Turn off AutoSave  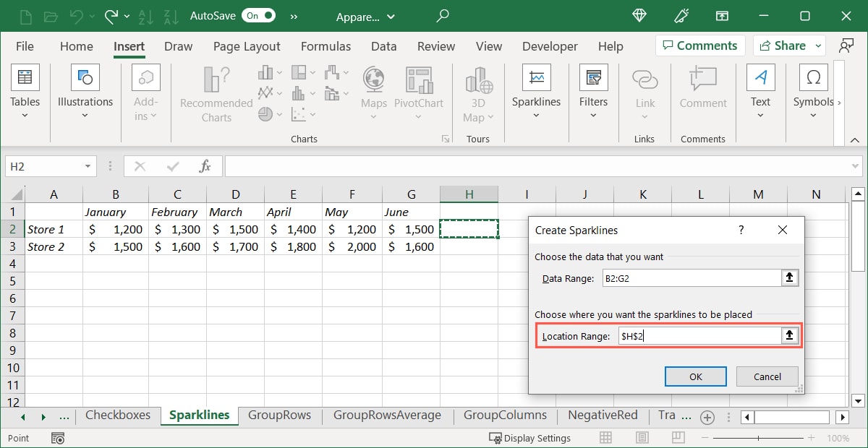pyautogui.click(x=258, y=14)
